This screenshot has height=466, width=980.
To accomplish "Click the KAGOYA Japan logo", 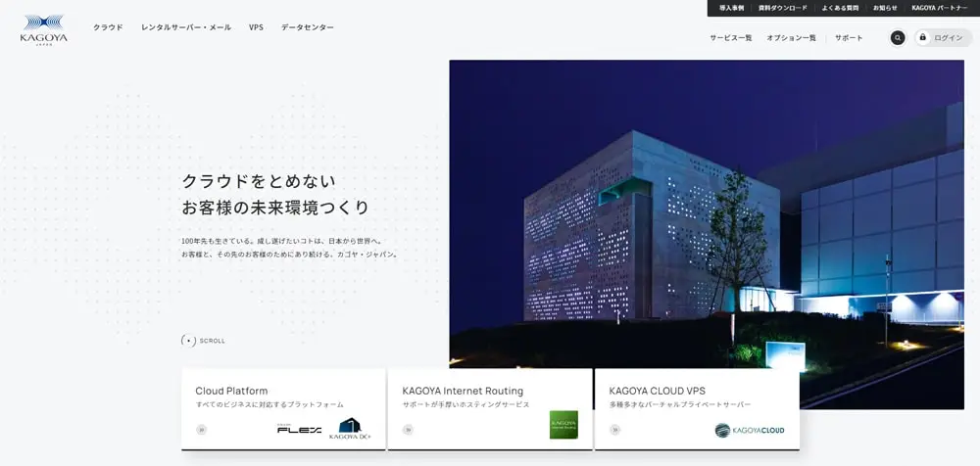I will click(x=43, y=27).
